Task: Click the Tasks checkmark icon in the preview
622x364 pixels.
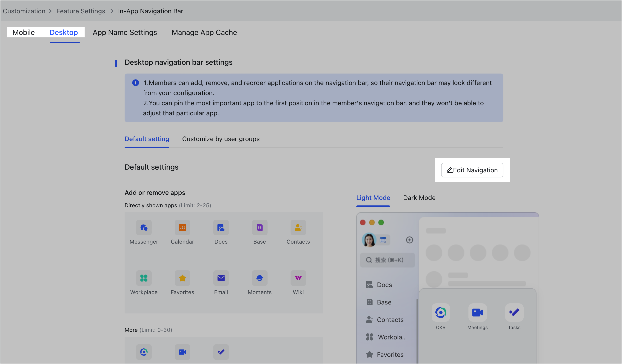Action: [x=514, y=313]
